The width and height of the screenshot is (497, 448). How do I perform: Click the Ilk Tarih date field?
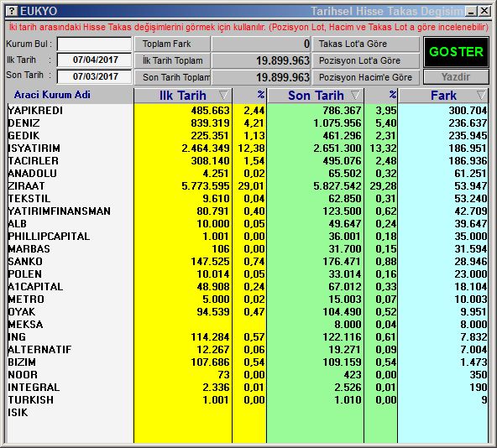coord(95,60)
